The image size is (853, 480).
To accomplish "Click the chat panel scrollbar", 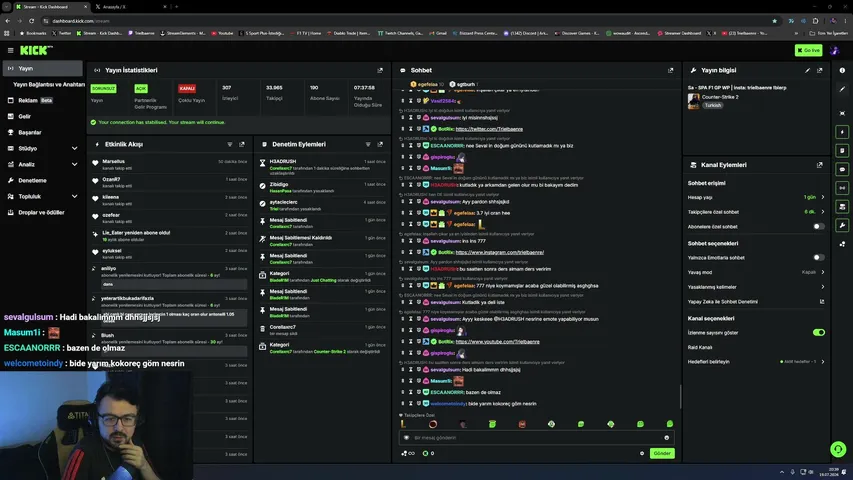I will (x=680, y=396).
